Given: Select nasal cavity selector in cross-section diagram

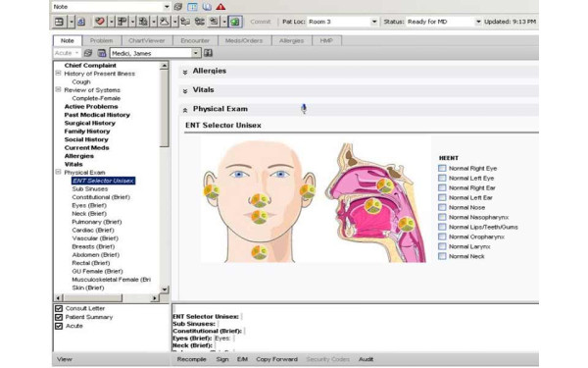Looking at the screenshot, I should (x=385, y=185).
